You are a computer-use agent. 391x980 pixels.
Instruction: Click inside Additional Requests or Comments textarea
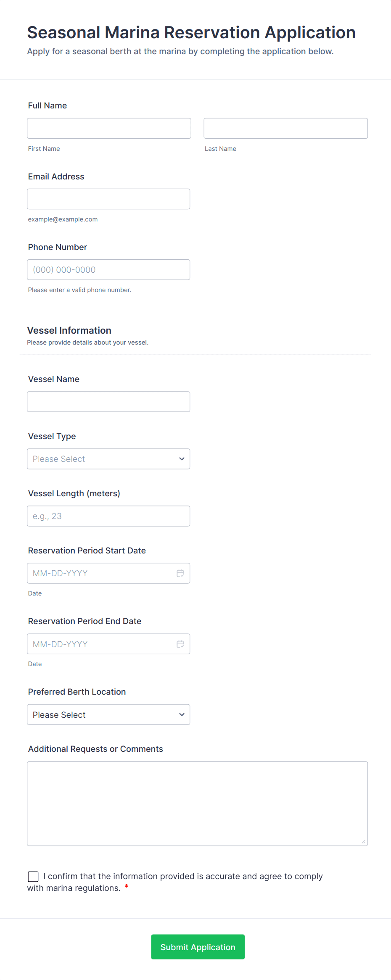(197, 803)
